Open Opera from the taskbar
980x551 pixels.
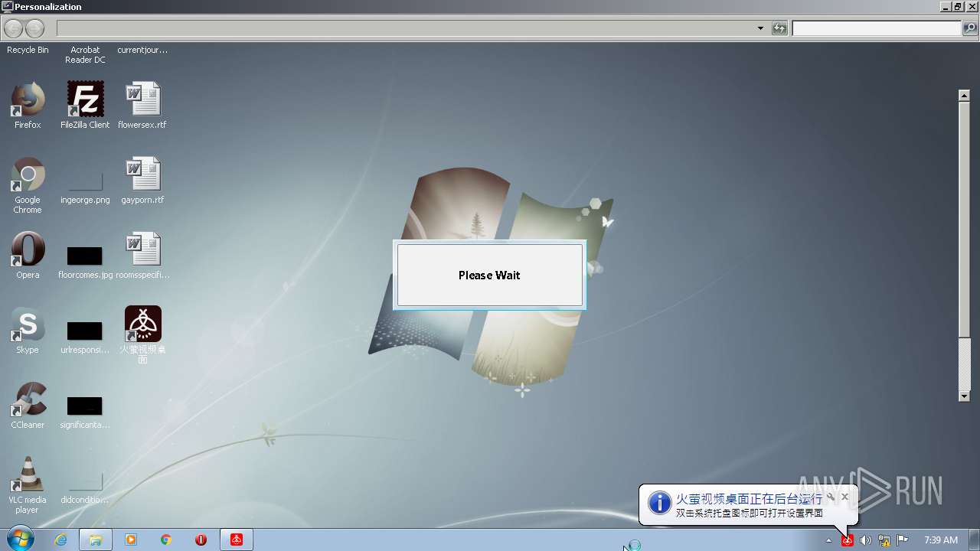pos(201,540)
